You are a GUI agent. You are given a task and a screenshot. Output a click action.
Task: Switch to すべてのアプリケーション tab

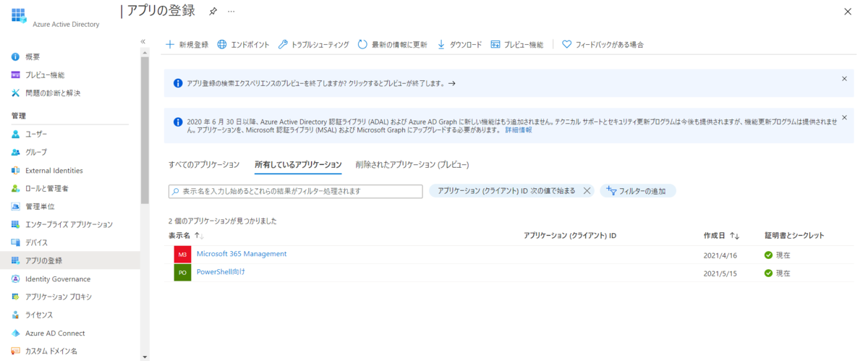203,165
